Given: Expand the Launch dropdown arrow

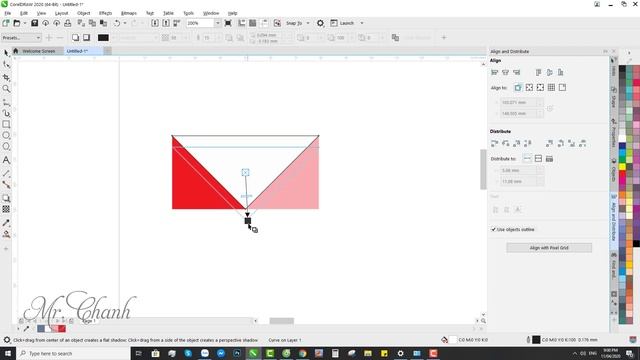Looking at the screenshot, I should point(362,23).
